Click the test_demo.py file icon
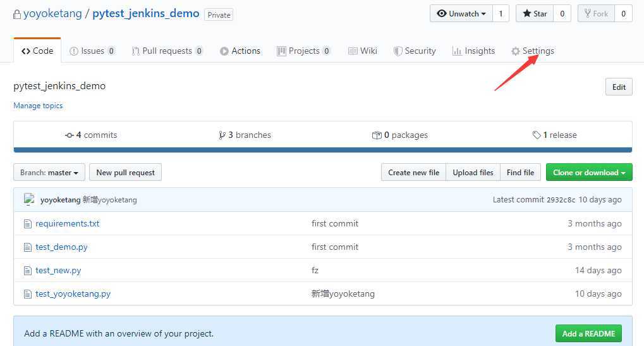Viewport: 644px width, 346px height. coord(28,247)
